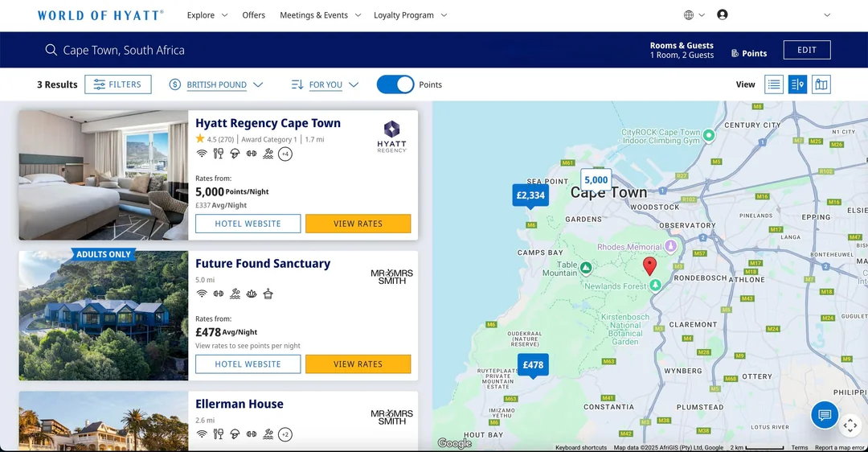The height and width of the screenshot is (452, 868).
Task: Click the map camera controls icon
Action: (850, 425)
